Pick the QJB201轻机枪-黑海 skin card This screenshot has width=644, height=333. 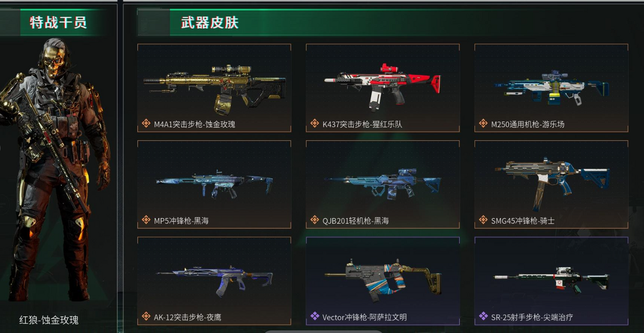coord(383,185)
